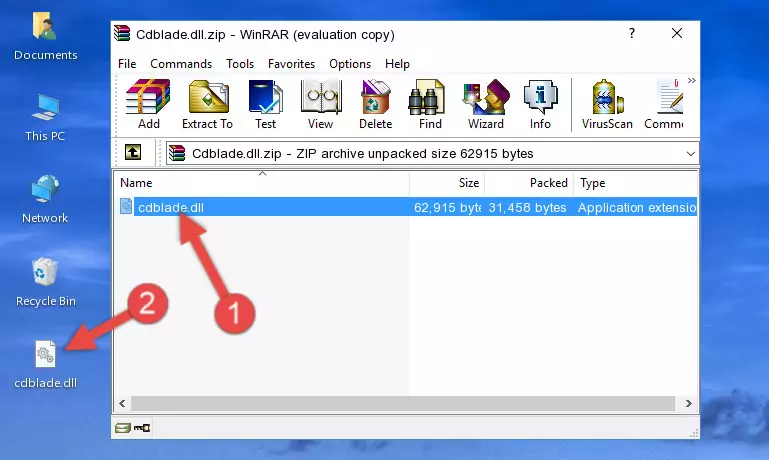Image resolution: width=769 pixels, height=460 pixels.
Task: Sort by Packed column header
Action: click(x=529, y=183)
